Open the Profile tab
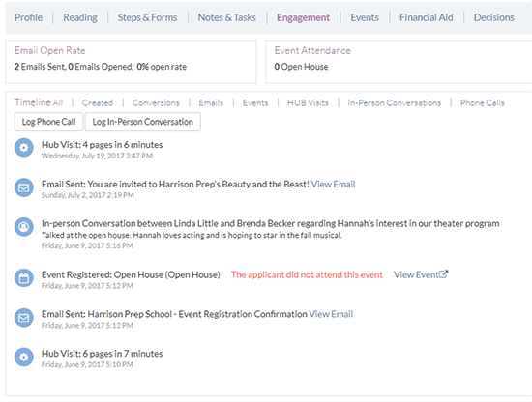Viewport: 532px width, 402px height. click(28, 17)
